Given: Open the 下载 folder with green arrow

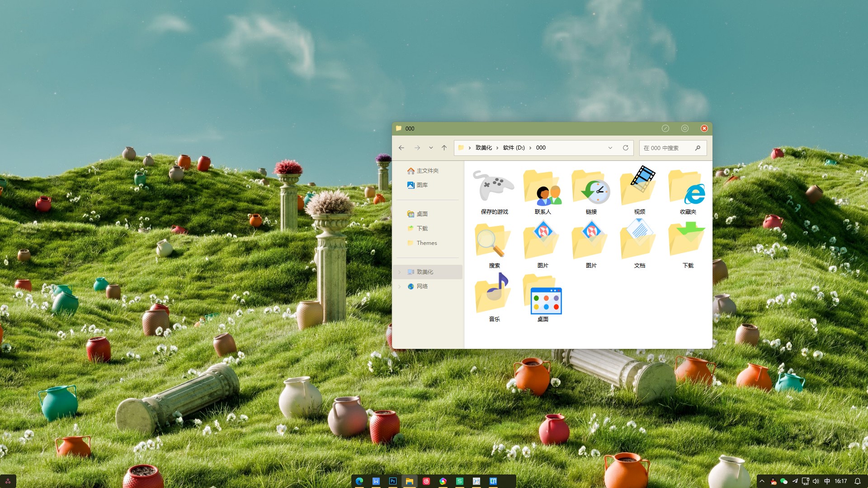Looking at the screenshot, I should coord(688,242).
